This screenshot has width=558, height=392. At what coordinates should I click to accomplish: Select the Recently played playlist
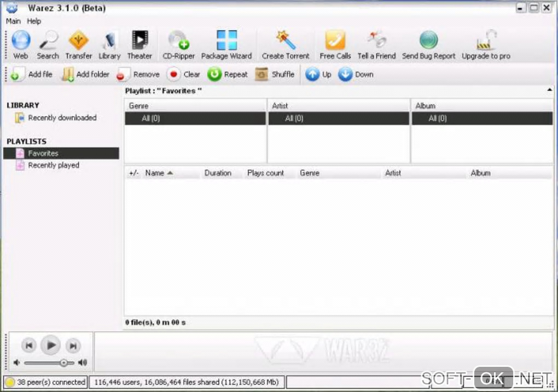click(x=48, y=166)
